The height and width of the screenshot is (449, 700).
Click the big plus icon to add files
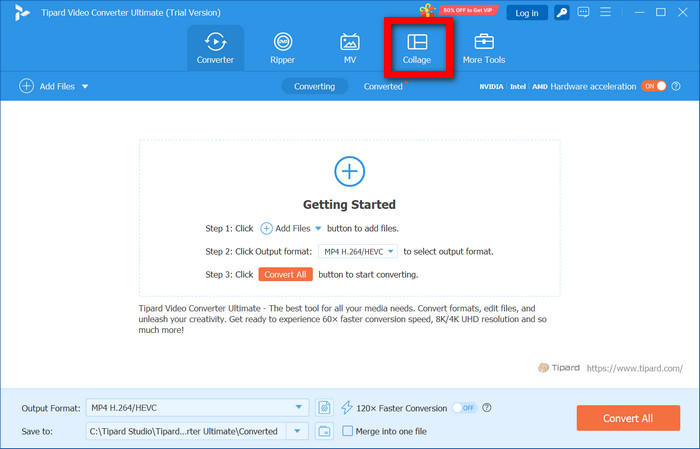(349, 171)
